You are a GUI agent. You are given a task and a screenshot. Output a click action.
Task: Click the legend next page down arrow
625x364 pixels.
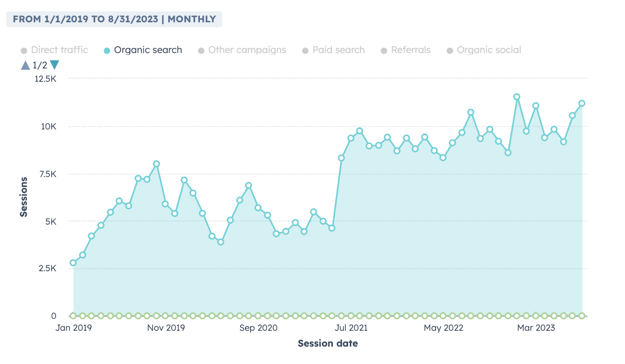click(55, 65)
